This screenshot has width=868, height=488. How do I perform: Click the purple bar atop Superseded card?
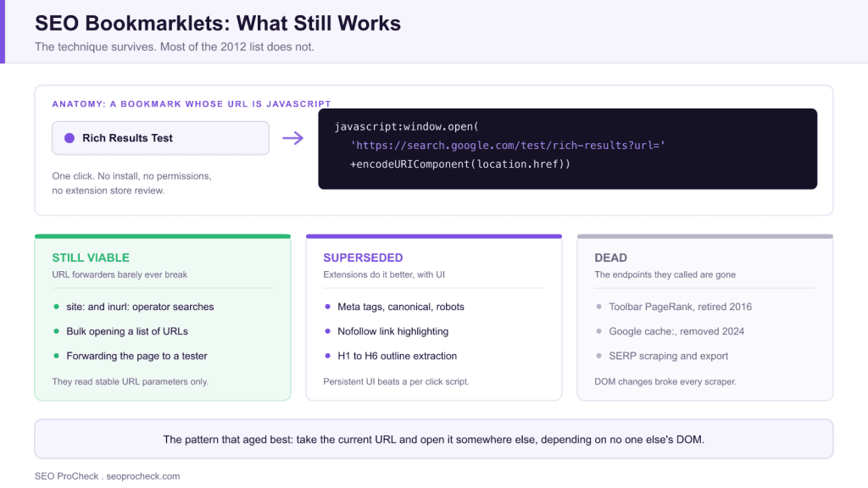434,236
